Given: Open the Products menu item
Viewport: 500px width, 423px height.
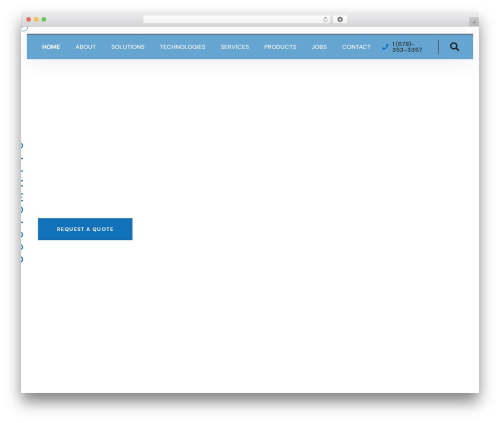Looking at the screenshot, I should coord(280,47).
